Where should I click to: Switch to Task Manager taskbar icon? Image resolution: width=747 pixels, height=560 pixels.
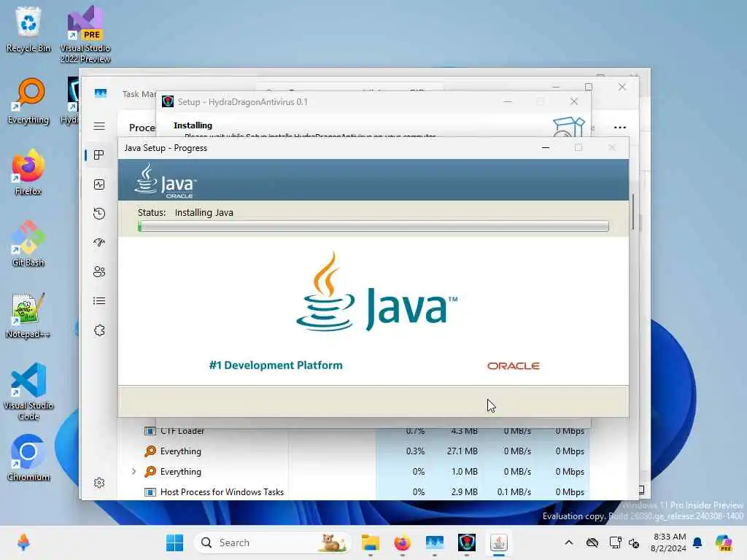[x=435, y=542]
